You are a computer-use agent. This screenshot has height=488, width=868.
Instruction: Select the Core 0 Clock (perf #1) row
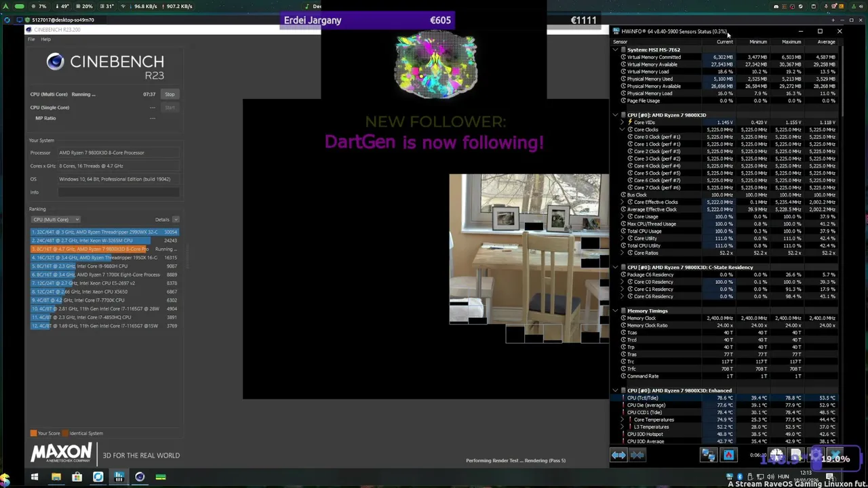point(726,137)
